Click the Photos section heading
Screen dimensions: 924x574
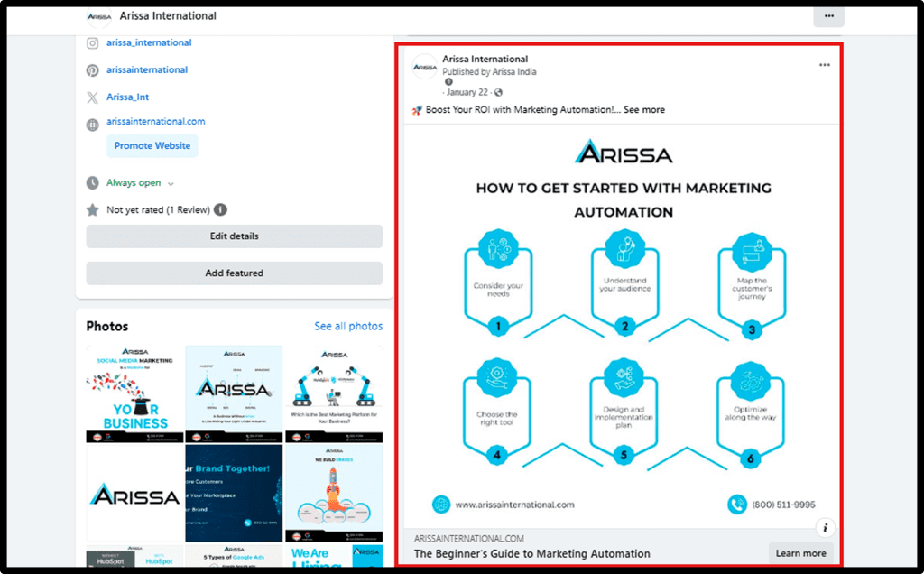[x=107, y=326]
